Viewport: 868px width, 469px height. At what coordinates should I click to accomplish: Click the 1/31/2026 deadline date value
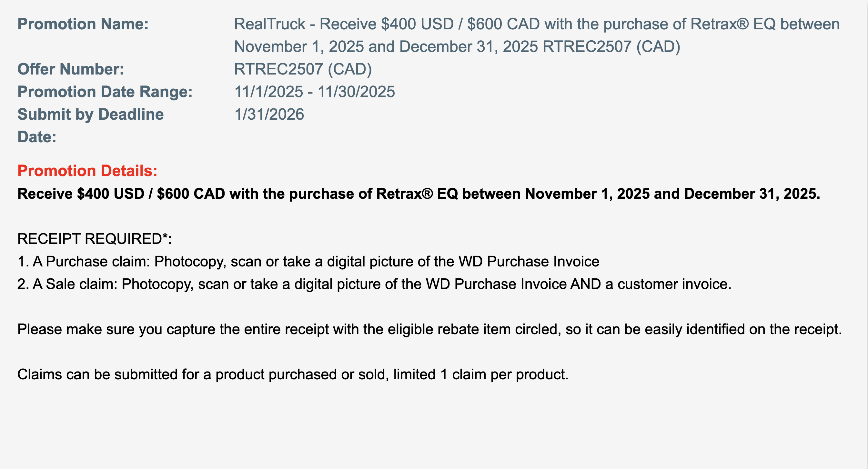pos(269,115)
